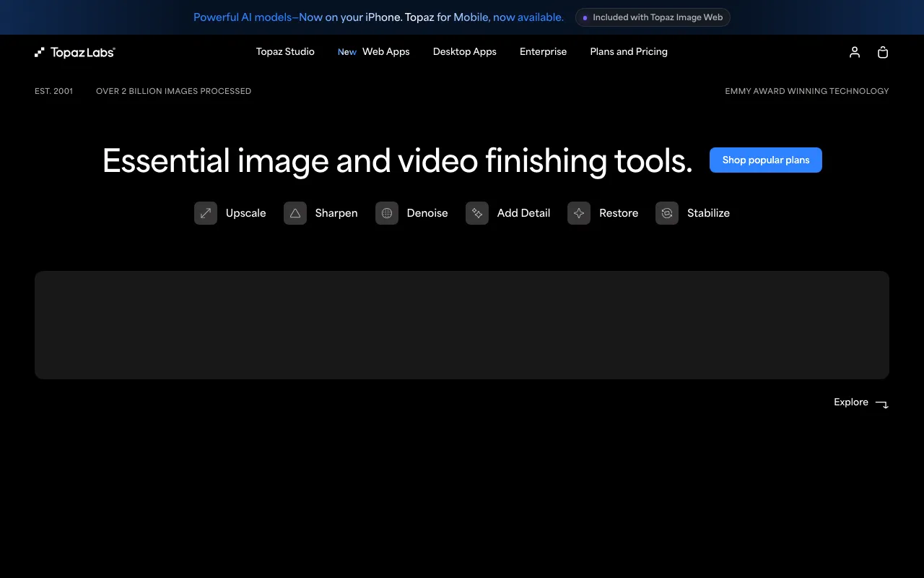Choose the Stabilize icon
Image resolution: width=924 pixels, height=578 pixels.
click(x=667, y=213)
